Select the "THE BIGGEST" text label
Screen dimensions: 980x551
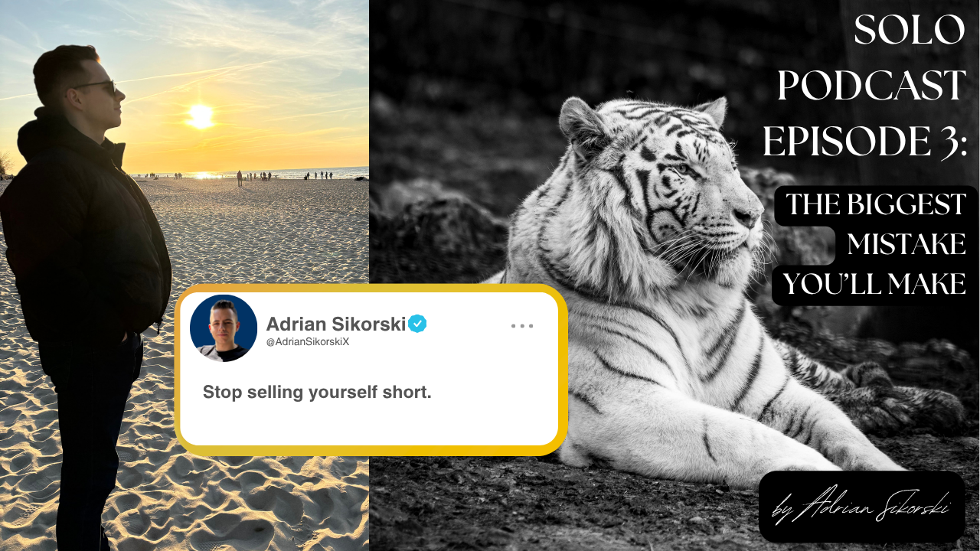click(876, 205)
